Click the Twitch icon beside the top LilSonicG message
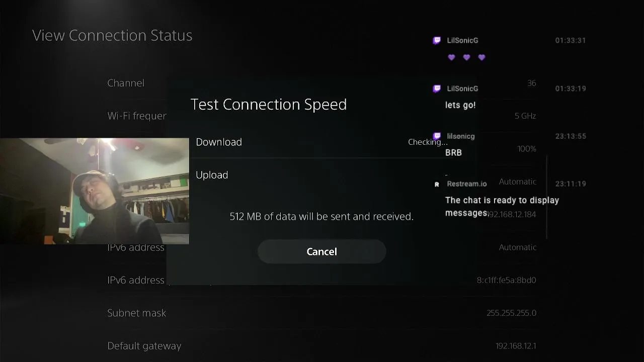 437,40
